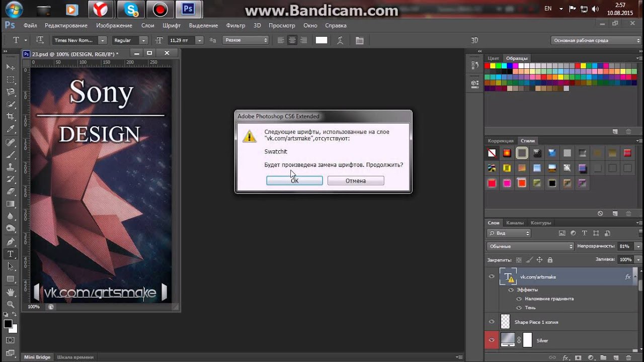Create a new layer group folder
This screenshot has height=362, width=644.
point(604,357)
